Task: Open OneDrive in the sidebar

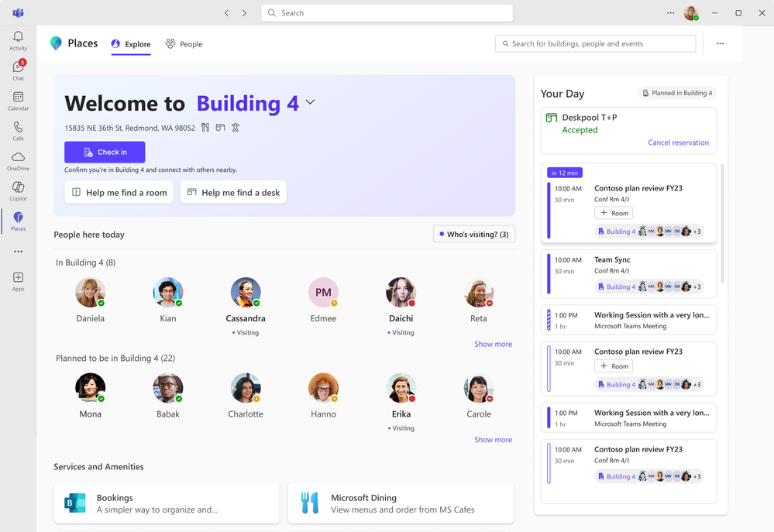Action: [x=18, y=161]
